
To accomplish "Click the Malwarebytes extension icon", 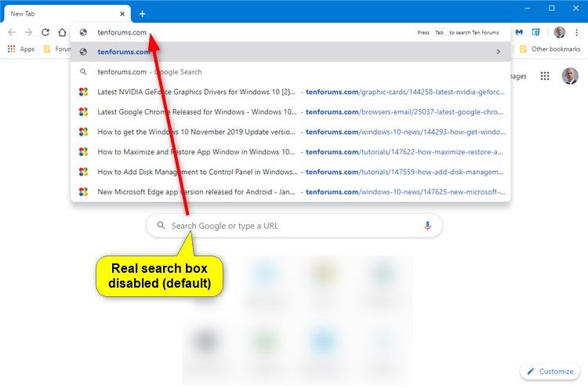I will pos(519,32).
